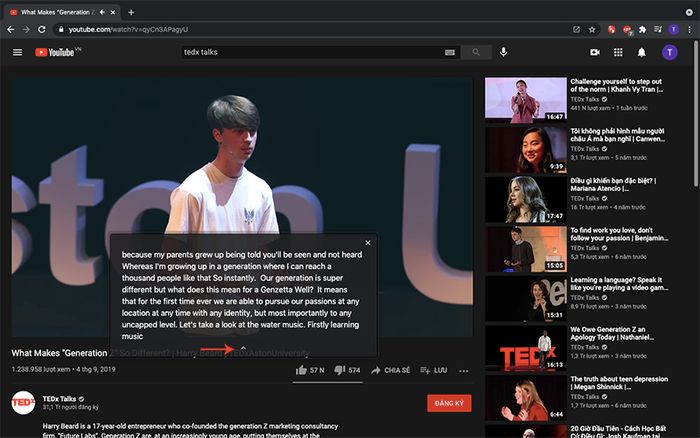Open the Challenge yourself to step out video thumbnail

point(526,100)
